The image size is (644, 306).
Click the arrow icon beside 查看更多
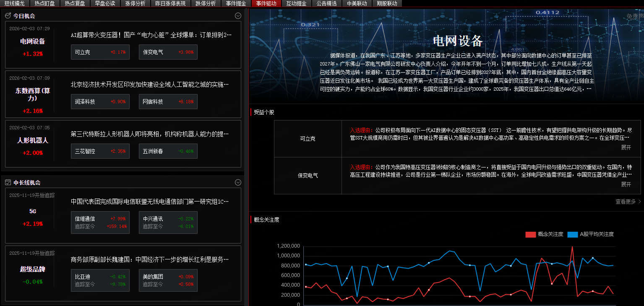tap(640, 202)
